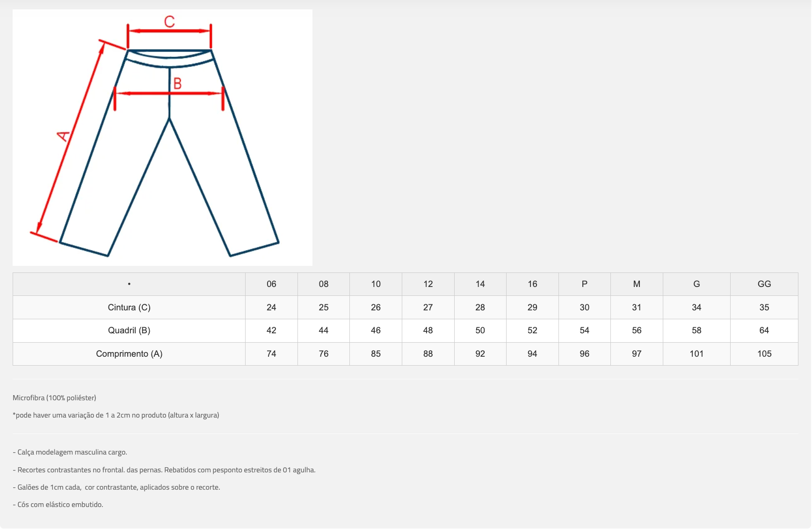Click size column header '12'
This screenshot has width=812, height=529.
point(428,284)
